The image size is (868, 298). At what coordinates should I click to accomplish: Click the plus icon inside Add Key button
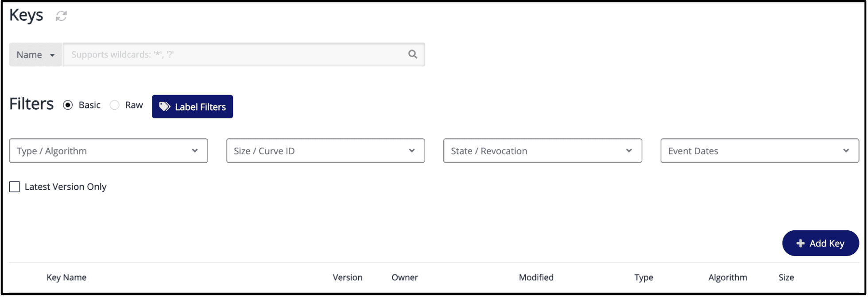tap(800, 243)
